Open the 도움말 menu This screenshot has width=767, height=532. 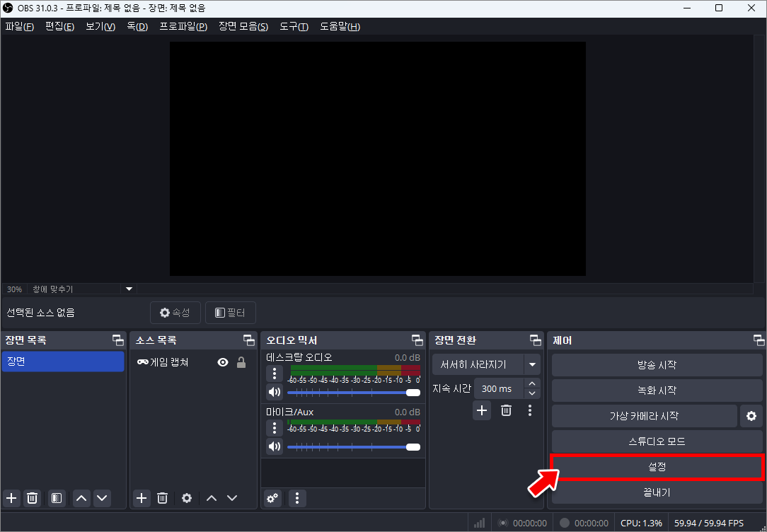point(340,26)
